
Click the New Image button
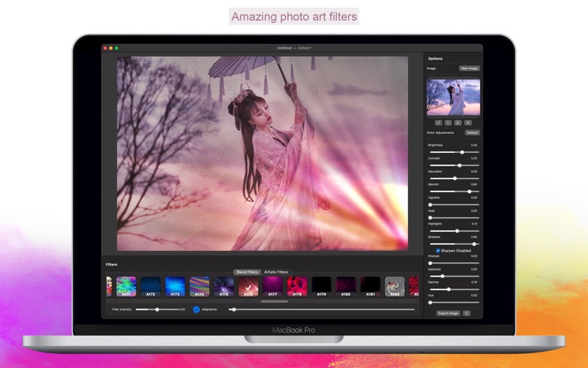[x=470, y=68]
